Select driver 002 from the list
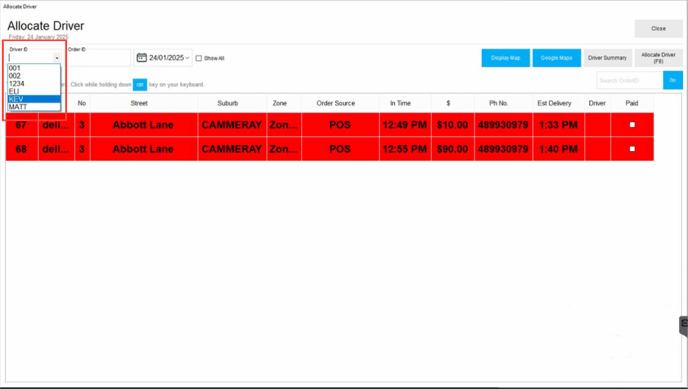This screenshot has width=688, height=389. point(34,76)
